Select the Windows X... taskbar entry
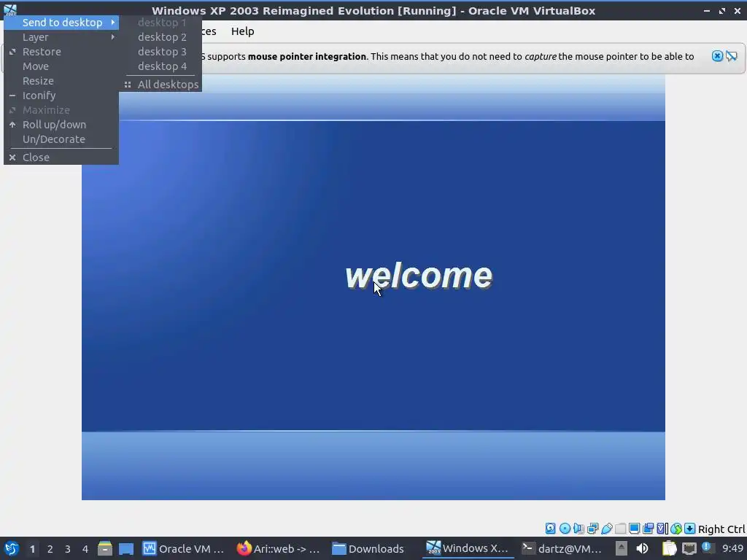Viewport: 747px width, 560px height. [x=467, y=548]
